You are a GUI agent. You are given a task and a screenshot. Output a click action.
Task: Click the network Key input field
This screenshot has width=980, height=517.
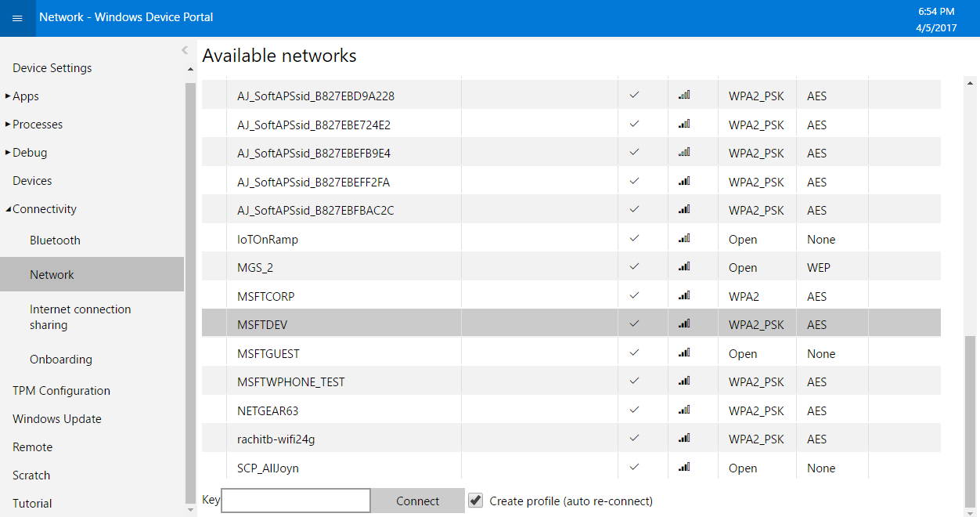[296, 501]
